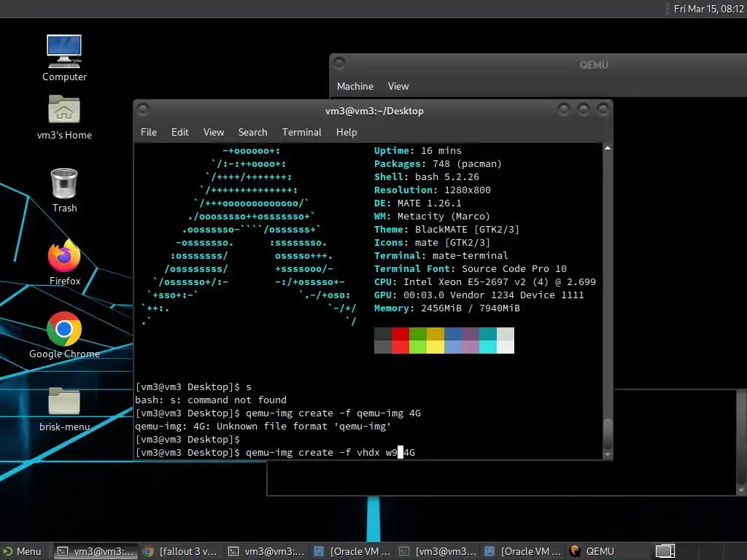747x560 pixels.
Task: Click the 'Packages: 748 (pacman)' line
Action: click(438, 164)
